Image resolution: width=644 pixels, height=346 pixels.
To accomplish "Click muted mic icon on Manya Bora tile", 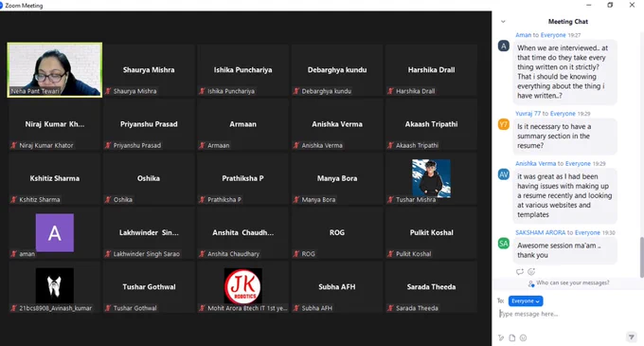I will [296, 200].
